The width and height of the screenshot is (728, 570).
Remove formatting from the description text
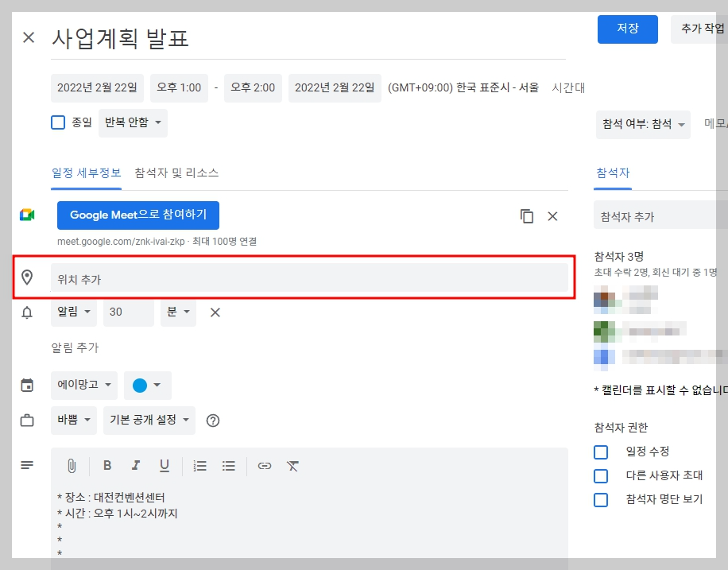click(292, 465)
